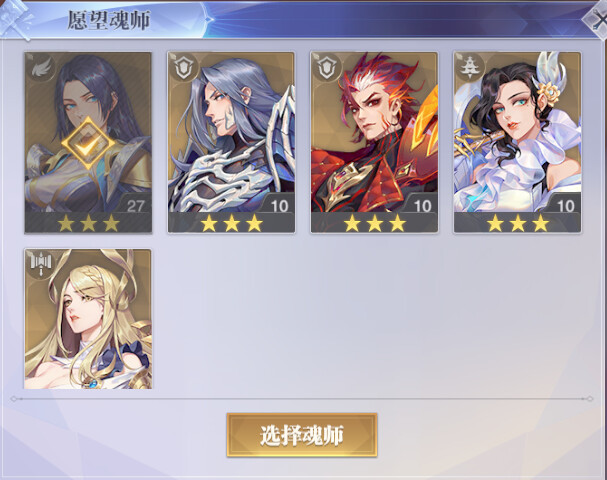Select the black-haired lady in white dress card
The height and width of the screenshot is (480, 607).
click(x=517, y=142)
